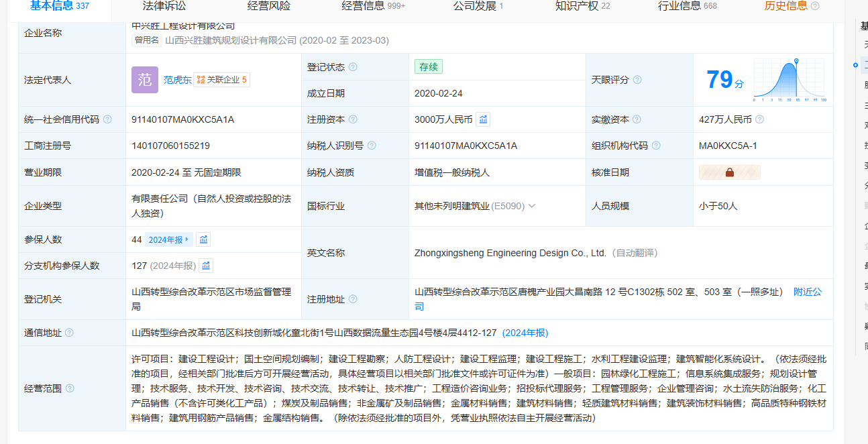Click help icon beside 通信地址
The width and height of the screenshot is (868, 444).
pyautogui.click(x=69, y=333)
